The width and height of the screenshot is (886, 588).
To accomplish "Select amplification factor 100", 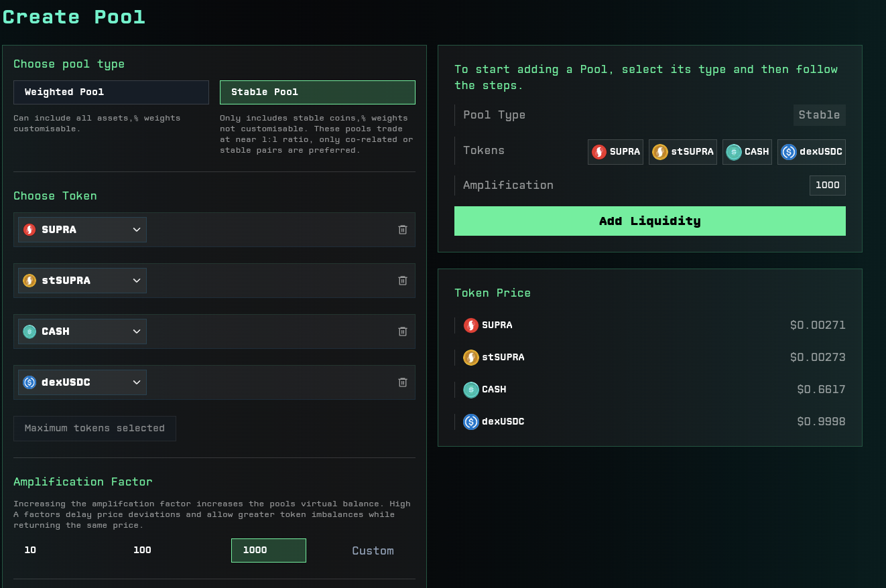I will (x=142, y=550).
